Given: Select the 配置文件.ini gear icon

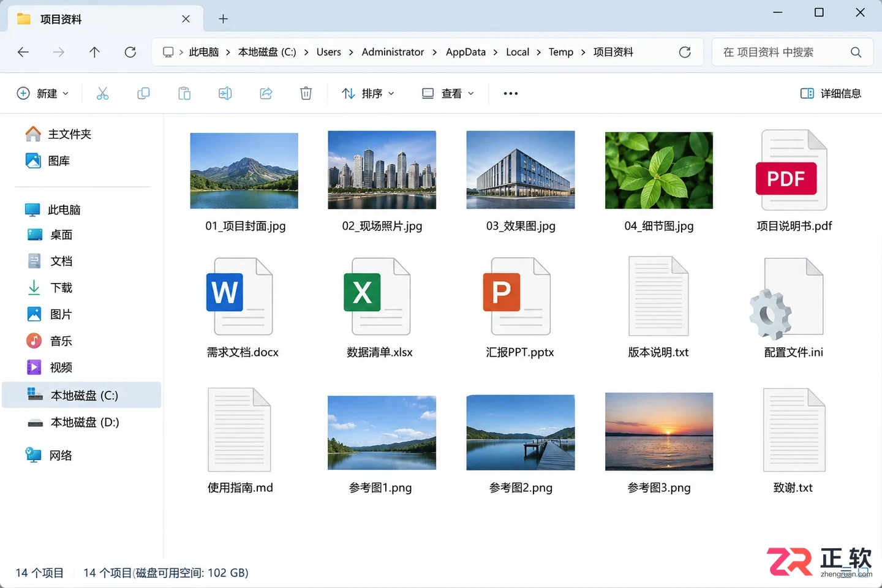Looking at the screenshot, I should click(x=786, y=299).
